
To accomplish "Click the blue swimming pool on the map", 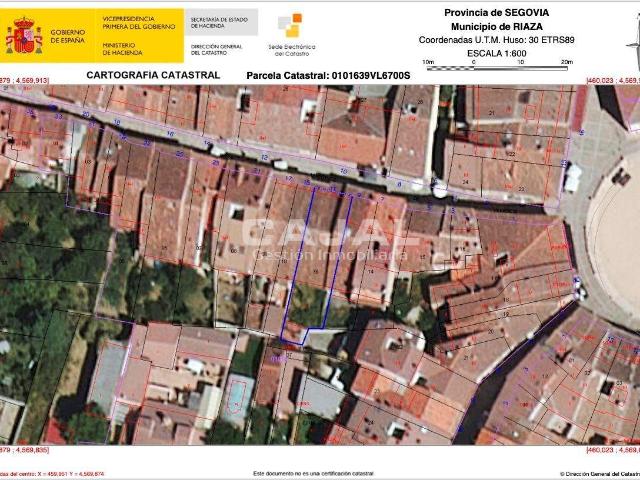I will pyautogui.click(x=236, y=396).
